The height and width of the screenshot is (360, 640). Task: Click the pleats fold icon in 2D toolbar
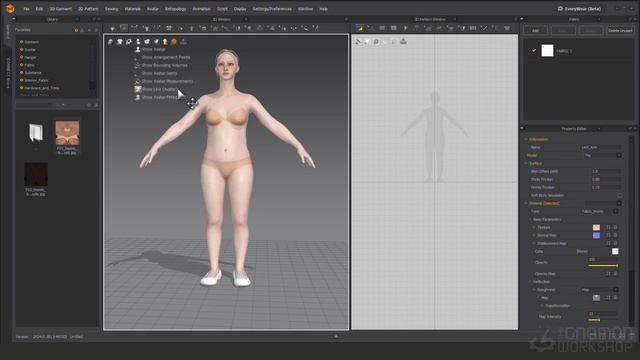click(x=473, y=28)
